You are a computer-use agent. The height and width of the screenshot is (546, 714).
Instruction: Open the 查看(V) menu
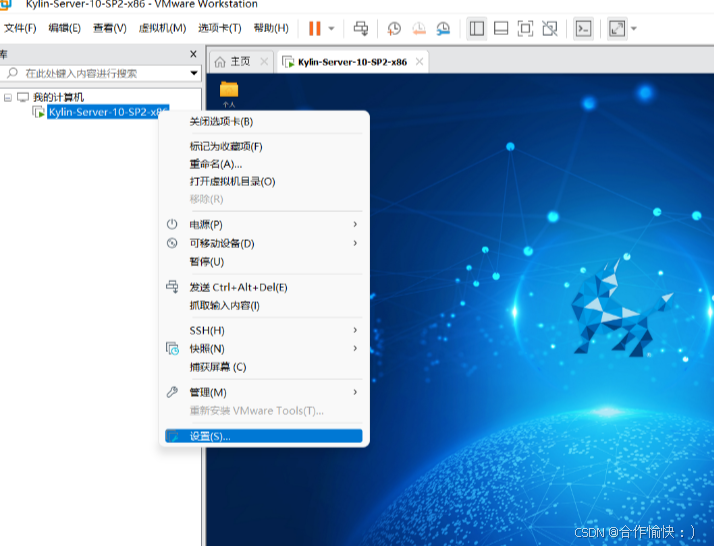(110, 28)
